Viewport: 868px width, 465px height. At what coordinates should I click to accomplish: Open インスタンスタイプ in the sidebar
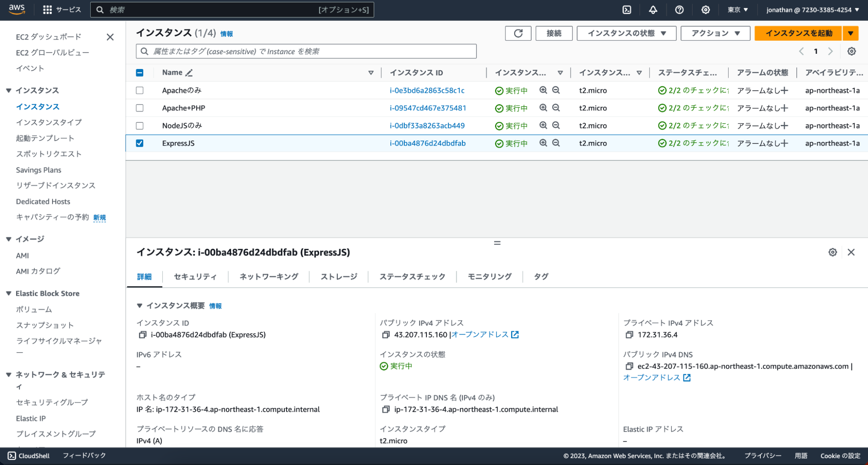[x=49, y=122]
